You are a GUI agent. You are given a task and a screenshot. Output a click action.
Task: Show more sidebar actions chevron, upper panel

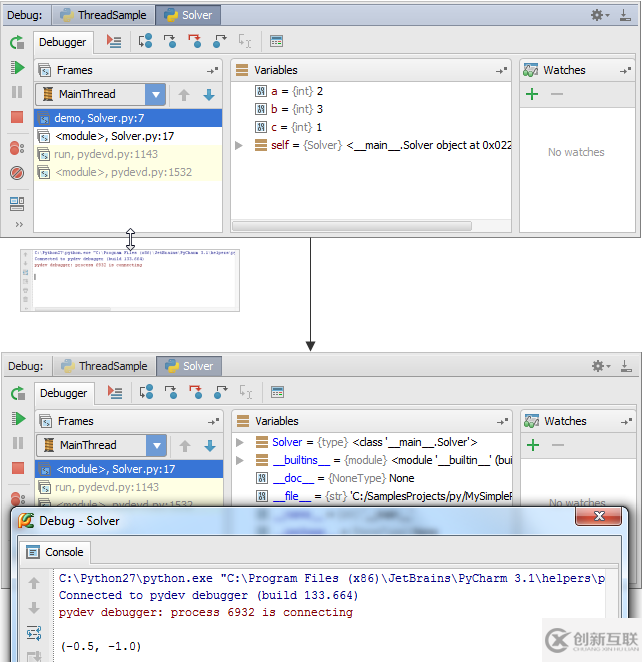click(x=19, y=224)
